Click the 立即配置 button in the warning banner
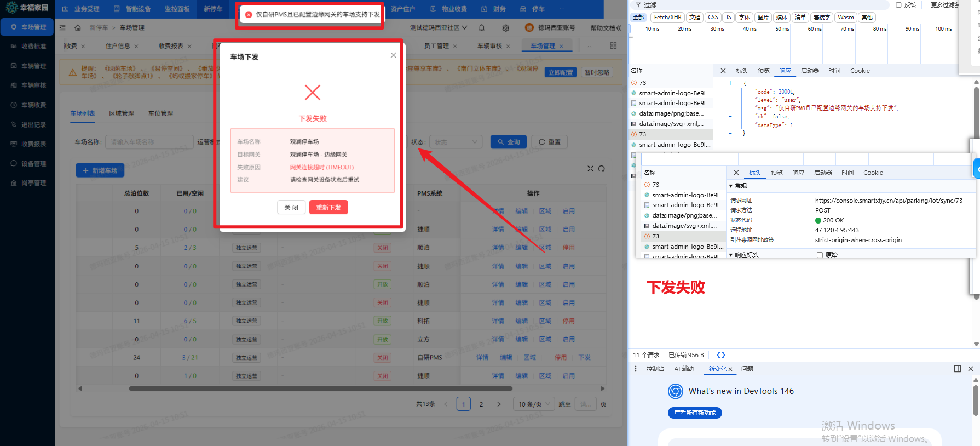980x446 pixels. pos(561,72)
